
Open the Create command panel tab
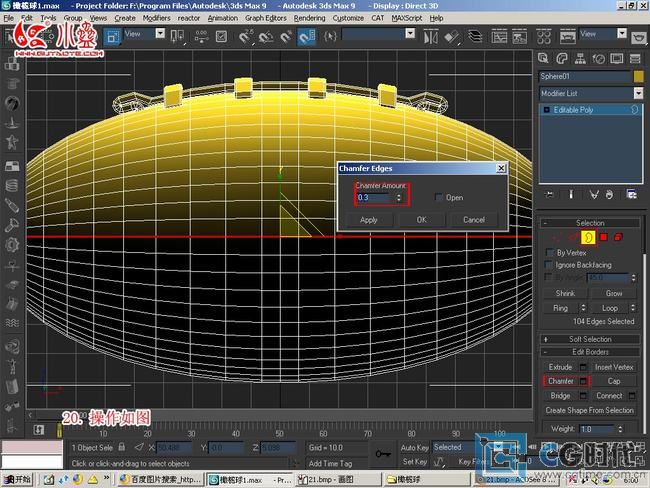(x=543, y=58)
